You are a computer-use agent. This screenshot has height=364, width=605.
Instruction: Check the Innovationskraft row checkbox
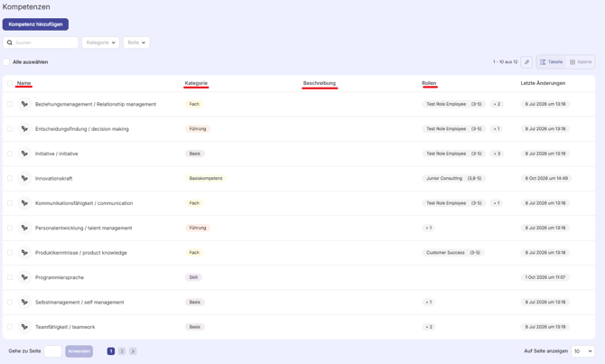point(10,178)
